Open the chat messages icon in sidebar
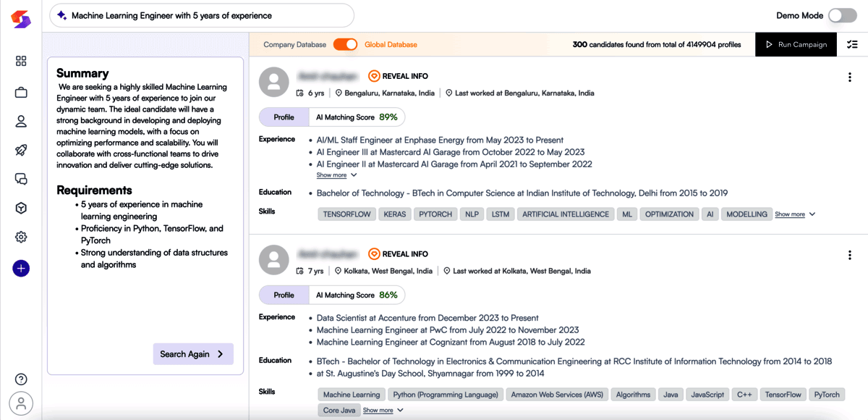Screen dimensions: 868x420 click(21, 179)
